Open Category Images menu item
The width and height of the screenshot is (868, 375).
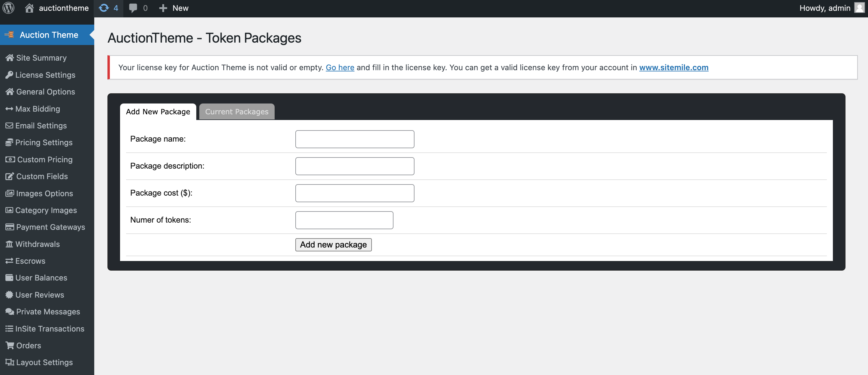(46, 210)
